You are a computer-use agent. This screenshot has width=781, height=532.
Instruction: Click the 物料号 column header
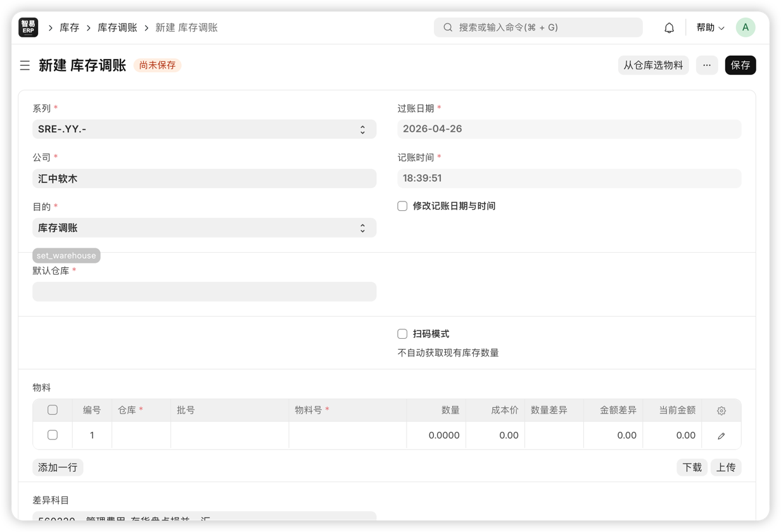(x=348, y=410)
